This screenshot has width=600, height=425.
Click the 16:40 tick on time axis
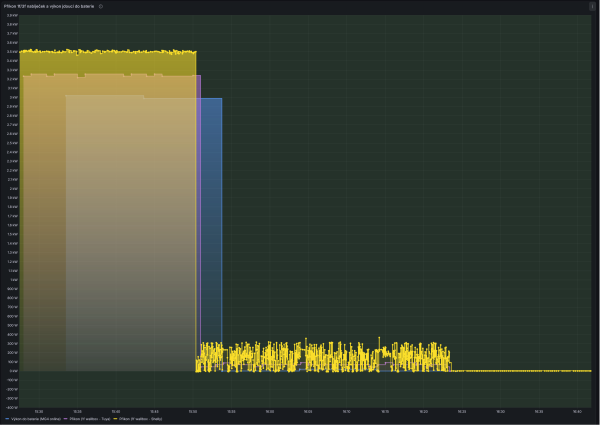pyautogui.click(x=577, y=412)
